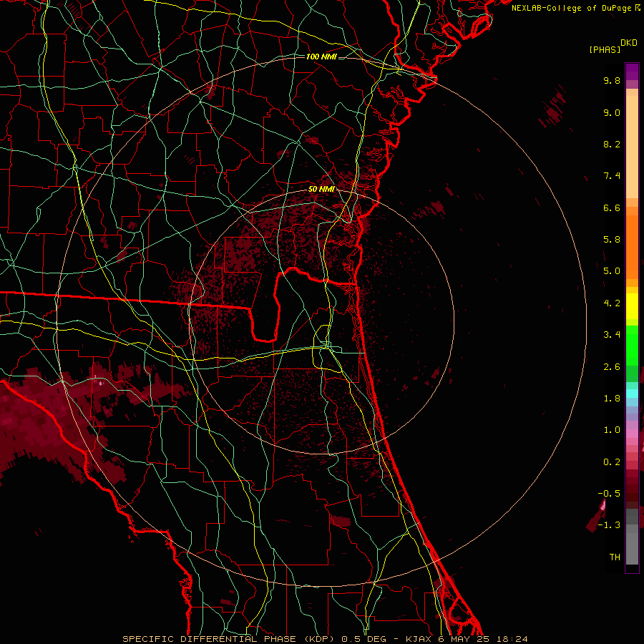Select the 2.6 scale label
Screen dimensions: 644x644
612,367
